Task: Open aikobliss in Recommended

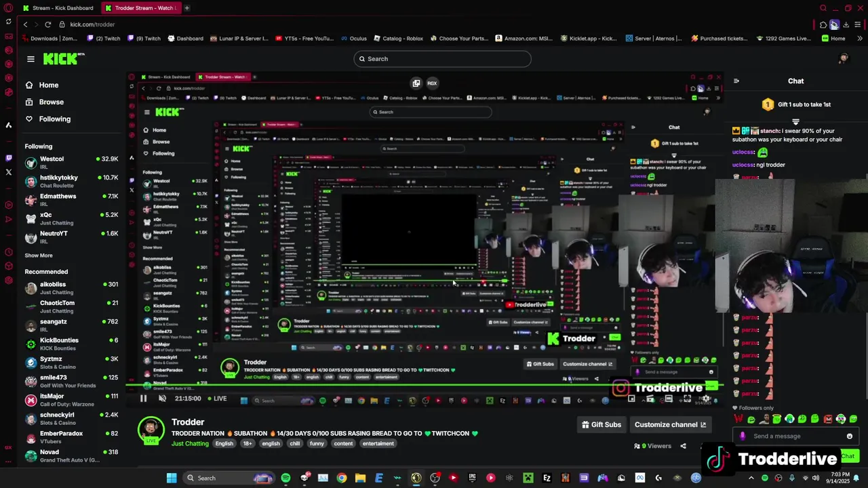Action: [71, 288]
